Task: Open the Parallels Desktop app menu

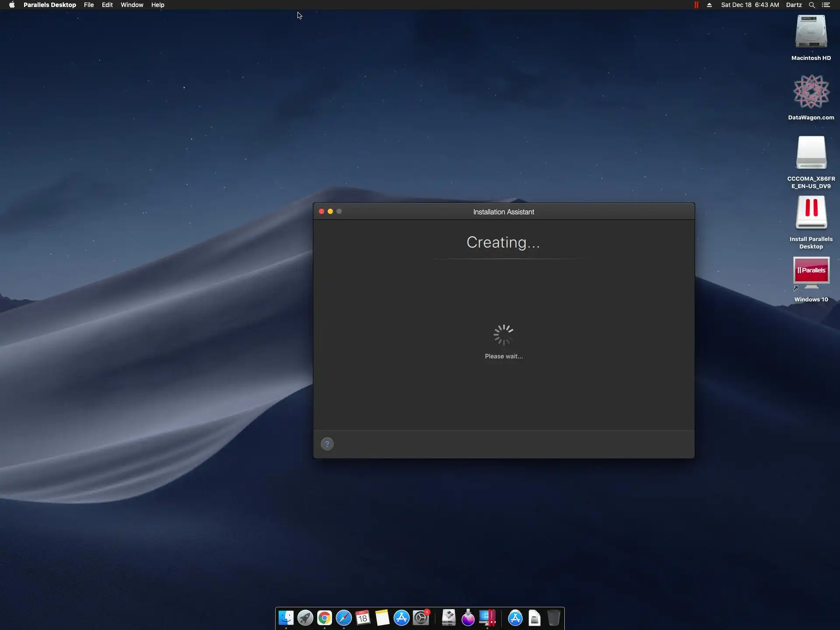Action: [49, 5]
